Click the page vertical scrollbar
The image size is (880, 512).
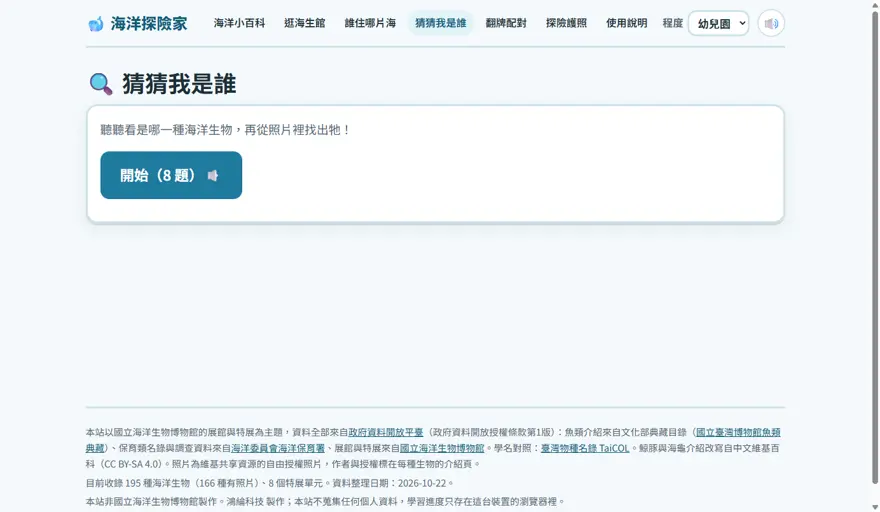(874, 247)
